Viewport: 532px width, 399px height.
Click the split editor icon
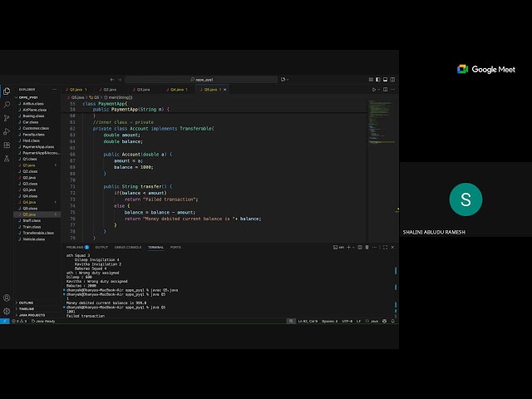point(385,89)
